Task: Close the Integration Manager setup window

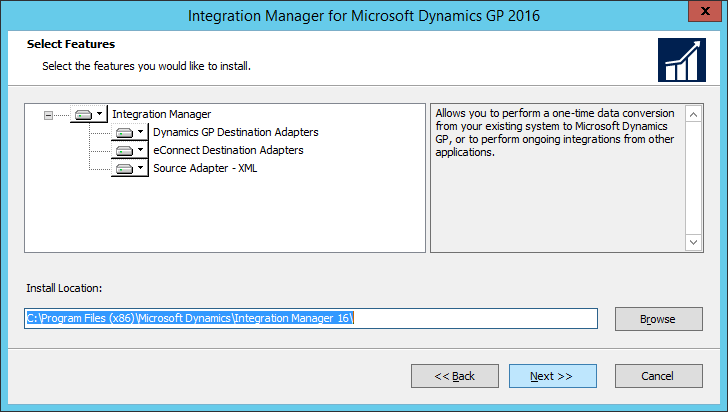Action: 705,11
